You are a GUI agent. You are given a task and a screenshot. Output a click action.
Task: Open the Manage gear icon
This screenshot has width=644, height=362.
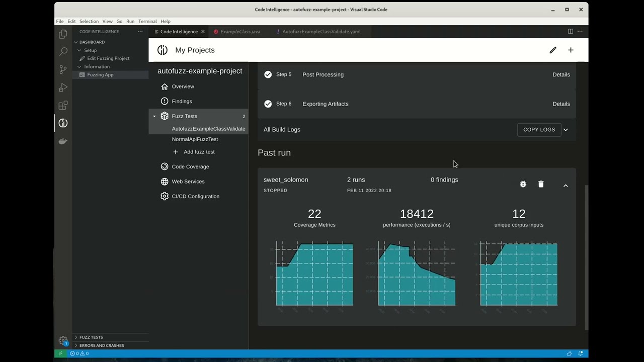pyautogui.click(x=63, y=340)
